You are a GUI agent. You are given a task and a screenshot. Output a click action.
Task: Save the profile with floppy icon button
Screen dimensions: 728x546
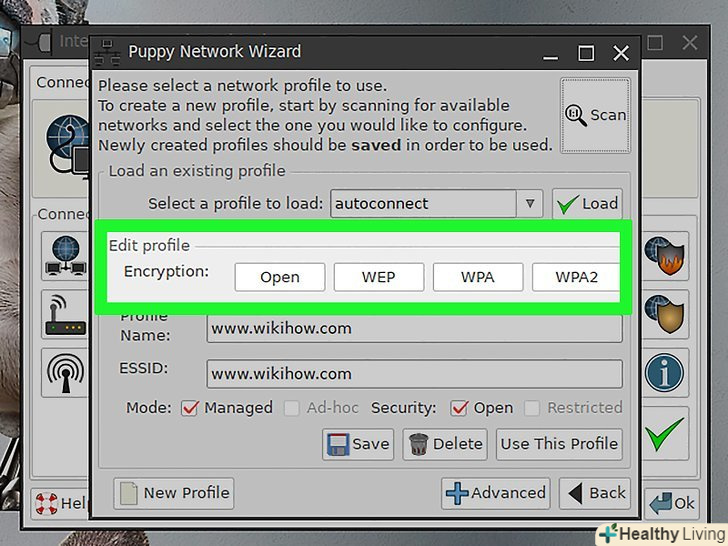tap(358, 444)
